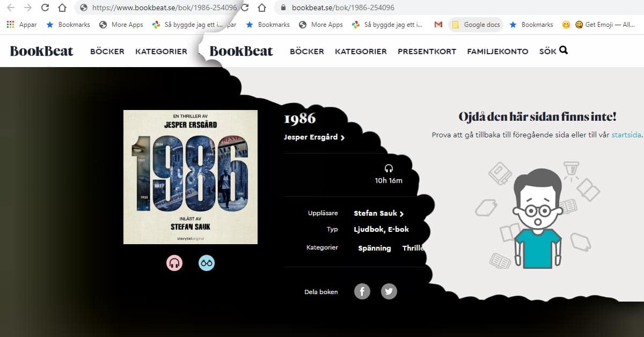The width and height of the screenshot is (644, 337).
Task: Click the back arrow in the left browser
Action: coord(11,8)
